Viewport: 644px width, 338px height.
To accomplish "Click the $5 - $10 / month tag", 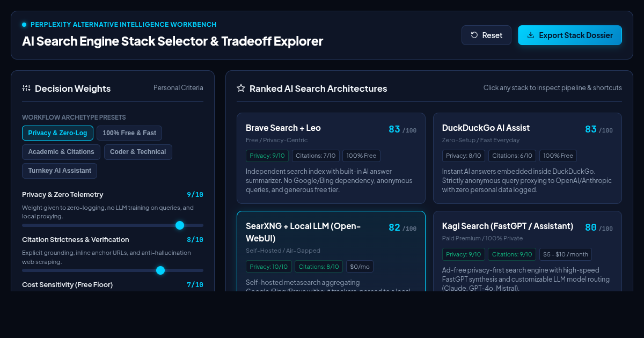I will pyautogui.click(x=566, y=254).
